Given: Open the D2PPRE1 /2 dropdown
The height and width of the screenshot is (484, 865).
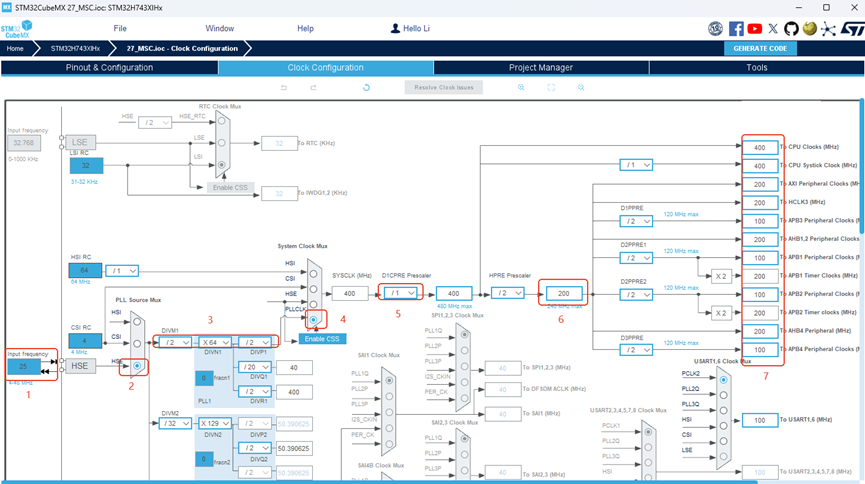Looking at the screenshot, I should [636, 258].
